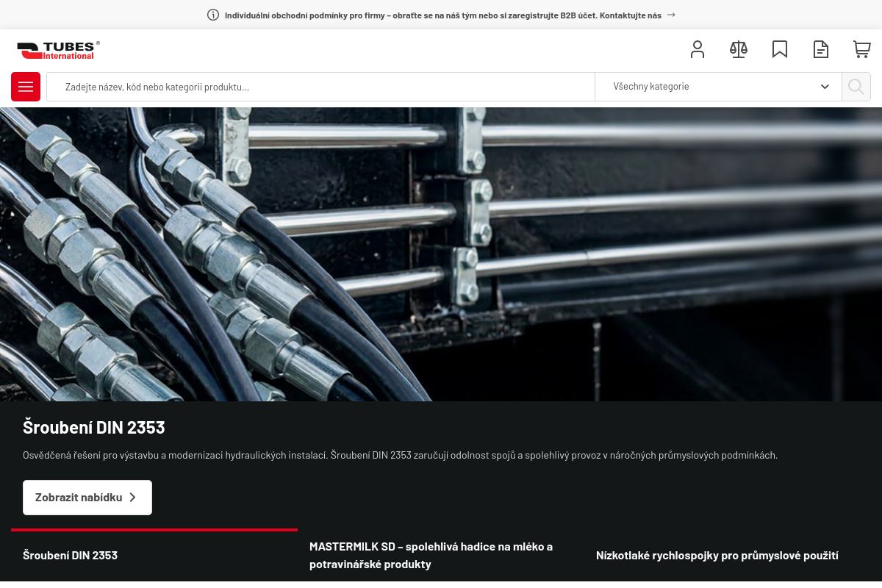Open saved bookmarks icon
882x588 pixels.
click(x=780, y=49)
